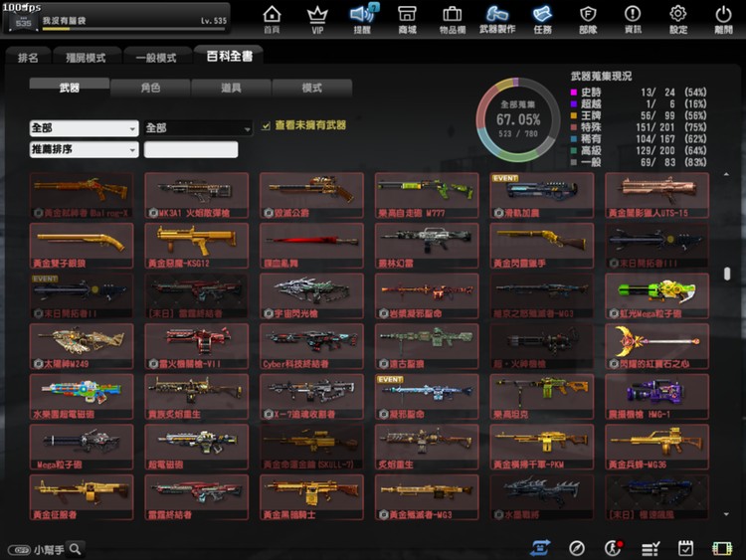This screenshot has width=746, height=560.
Task: Select the 角色 category tab
Action: (x=150, y=88)
